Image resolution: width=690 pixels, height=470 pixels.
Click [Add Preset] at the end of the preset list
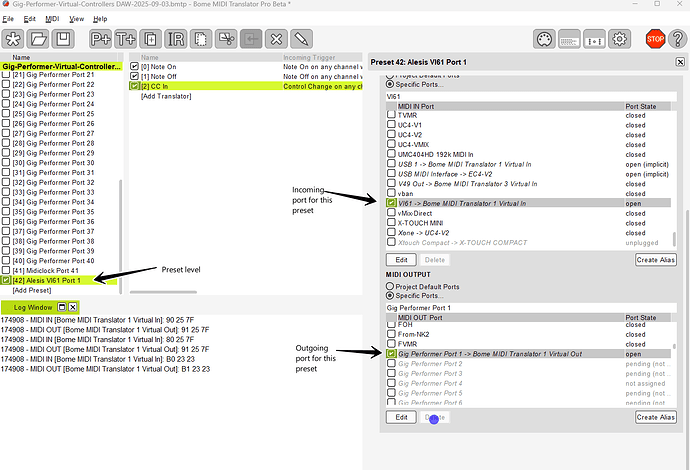(x=32, y=290)
